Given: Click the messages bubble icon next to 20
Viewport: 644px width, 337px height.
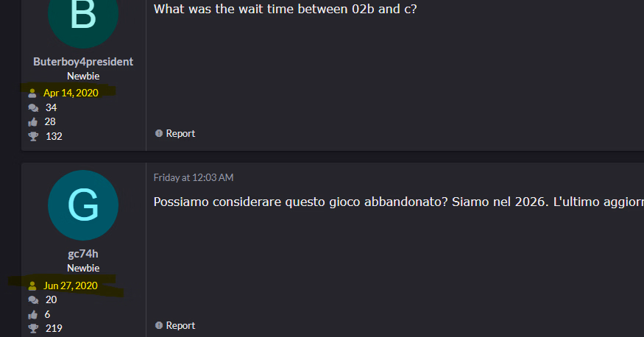Looking at the screenshot, I should point(32,299).
